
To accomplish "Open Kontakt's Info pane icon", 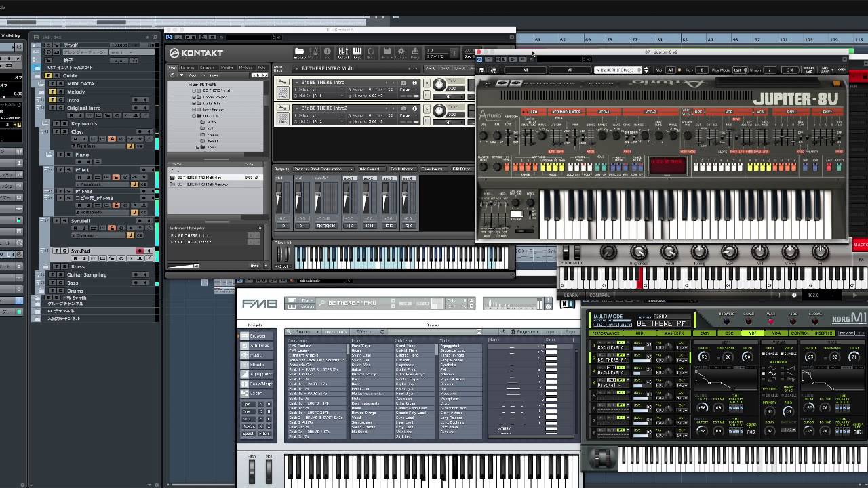I will tap(328, 52).
